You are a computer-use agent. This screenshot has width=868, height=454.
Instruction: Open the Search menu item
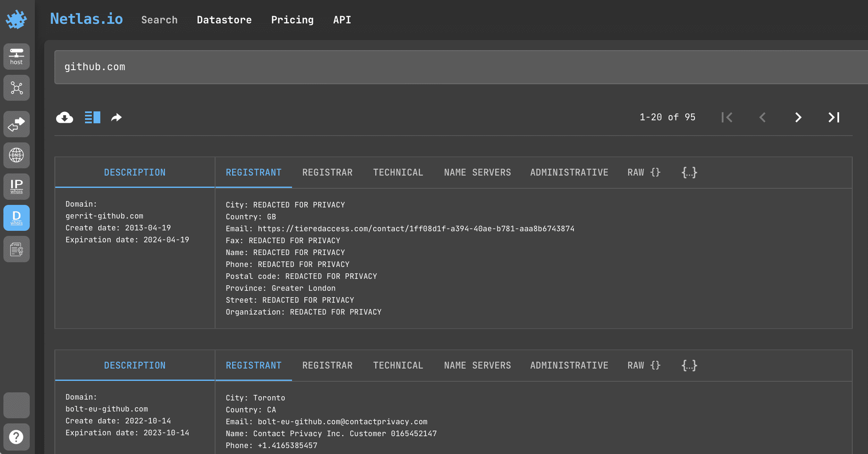[159, 20]
